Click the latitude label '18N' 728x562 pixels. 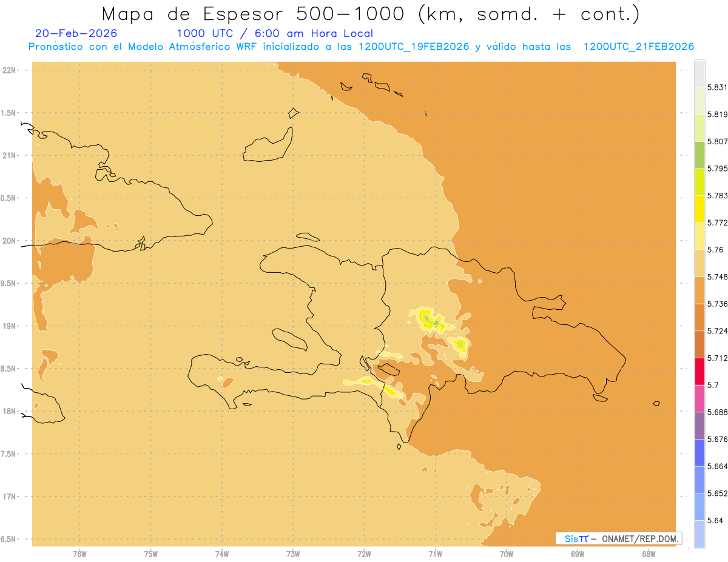pos(10,411)
